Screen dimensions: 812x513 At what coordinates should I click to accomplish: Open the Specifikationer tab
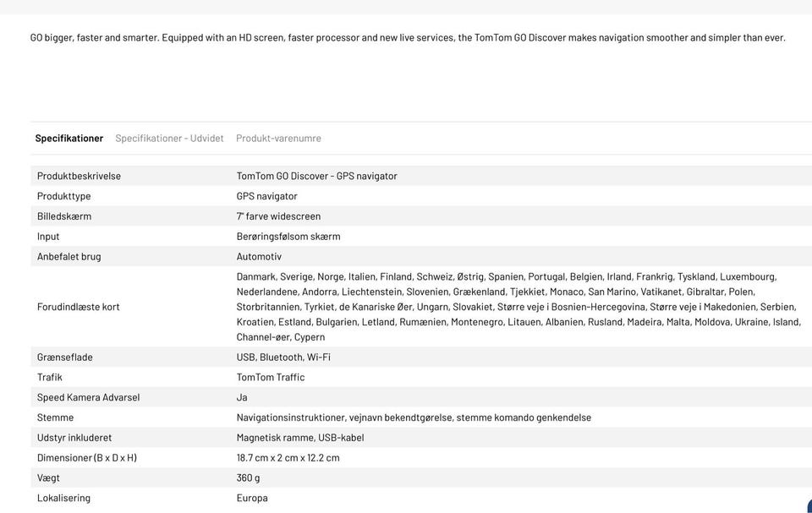click(69, 139)
